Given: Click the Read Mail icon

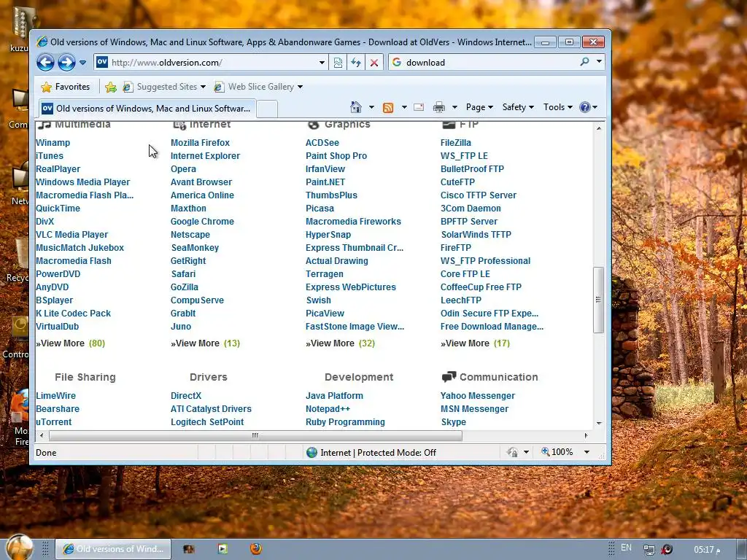Looking at the screenshot, I should point(419,107).
